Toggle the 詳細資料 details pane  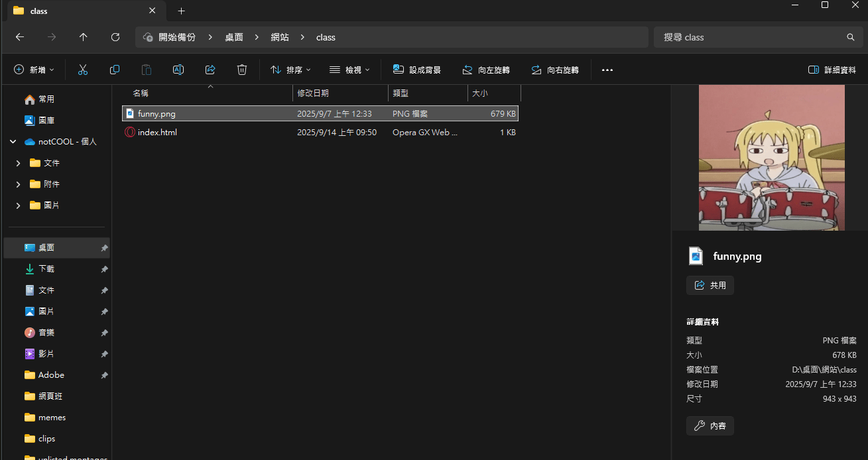pos(832,70)
